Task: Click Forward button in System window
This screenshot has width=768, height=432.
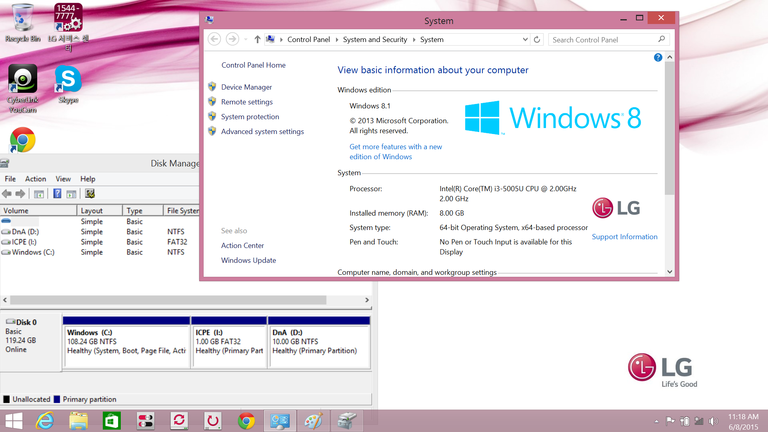Action: tap(232, 39)
